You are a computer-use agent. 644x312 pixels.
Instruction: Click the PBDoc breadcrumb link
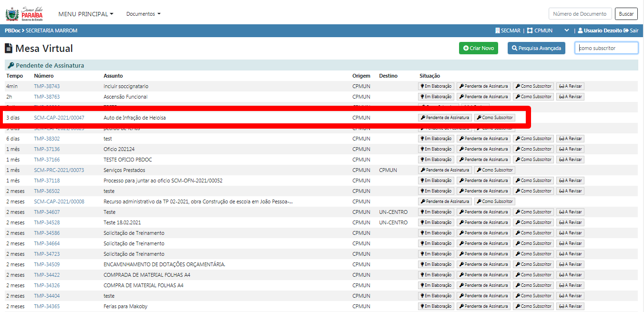[12, 30]
